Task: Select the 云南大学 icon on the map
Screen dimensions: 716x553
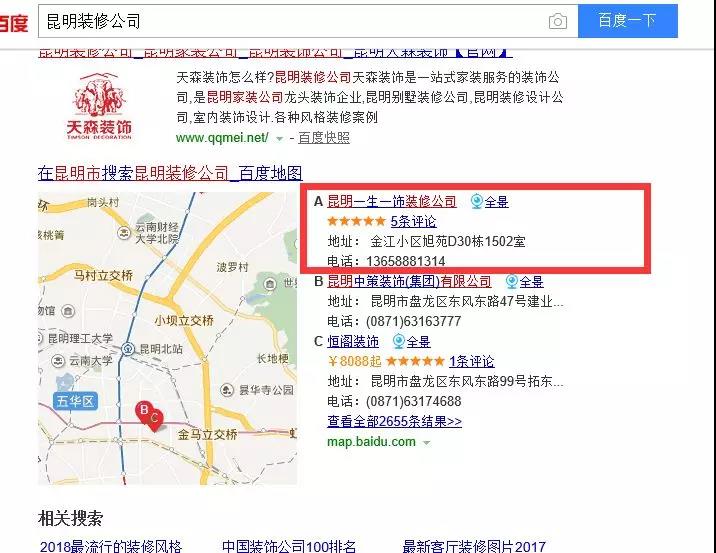Action: [x=58, y=361]
